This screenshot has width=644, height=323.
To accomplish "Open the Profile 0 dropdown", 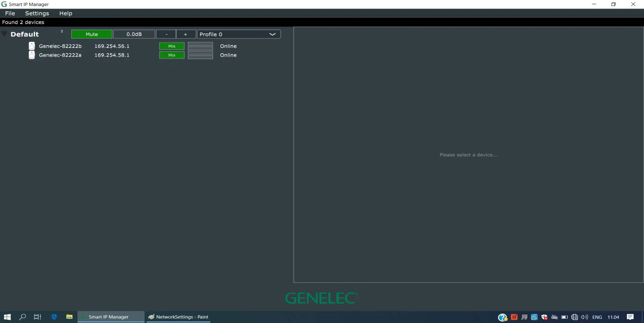I will point(239,34).
